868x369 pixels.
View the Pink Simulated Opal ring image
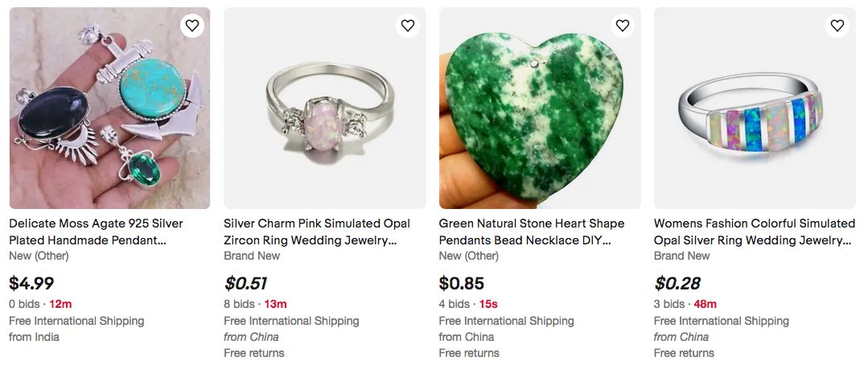(x=325, y=109)
